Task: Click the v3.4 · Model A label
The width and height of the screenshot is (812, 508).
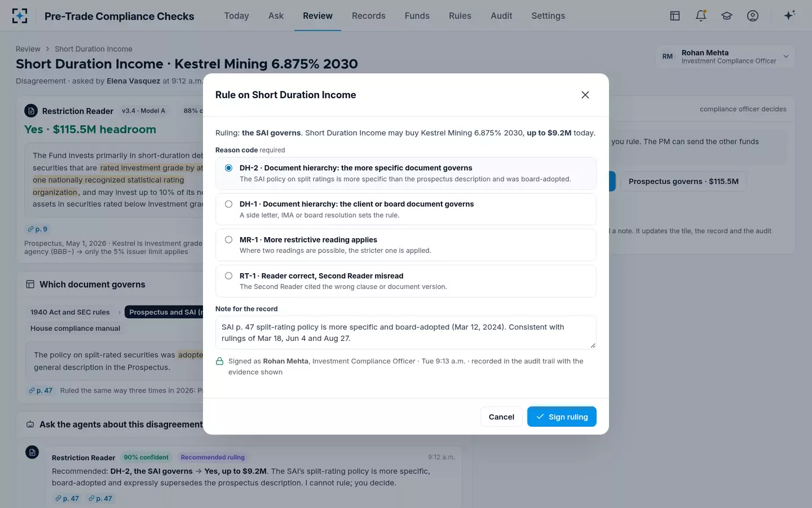Action: 144,111
